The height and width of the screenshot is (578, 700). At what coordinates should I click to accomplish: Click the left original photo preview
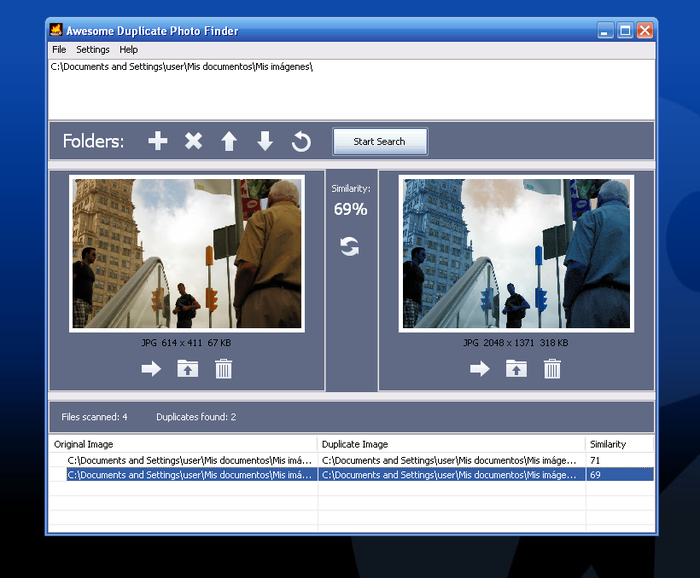187,254
